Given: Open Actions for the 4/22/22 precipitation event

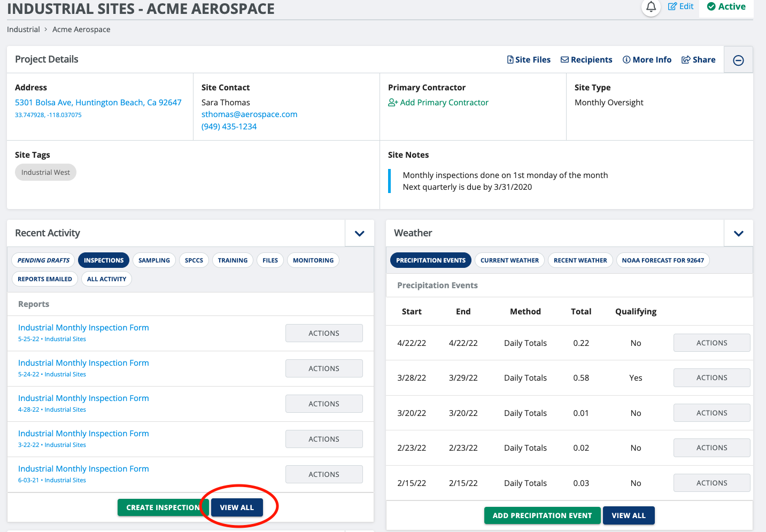Looking at the screenshot, I should 712,343.
